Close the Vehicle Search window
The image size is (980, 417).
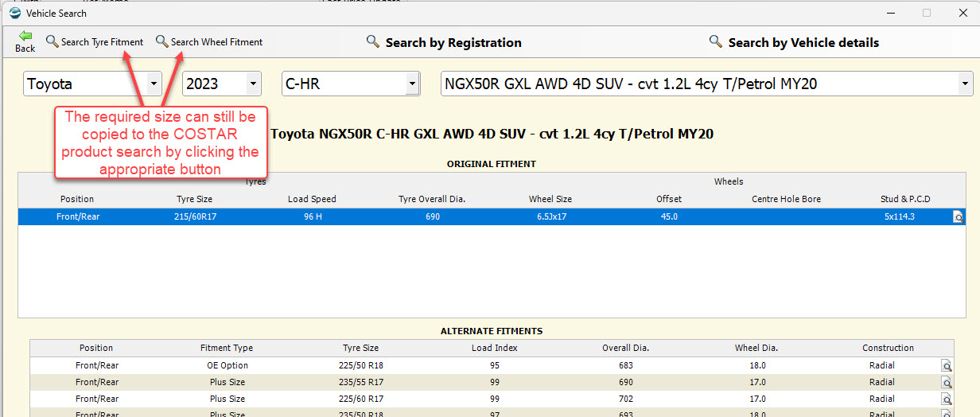pos(963,13)
